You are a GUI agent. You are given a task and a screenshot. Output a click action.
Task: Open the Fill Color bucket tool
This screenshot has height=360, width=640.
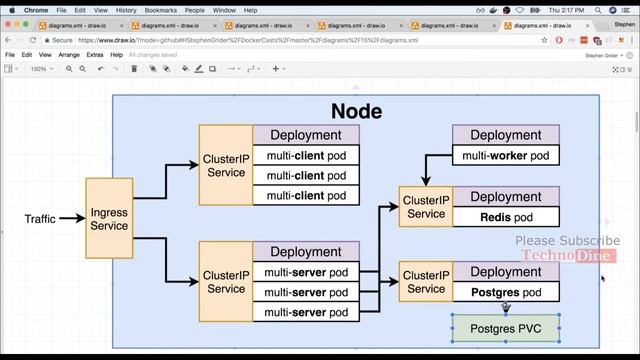click(x=185, y=69)
